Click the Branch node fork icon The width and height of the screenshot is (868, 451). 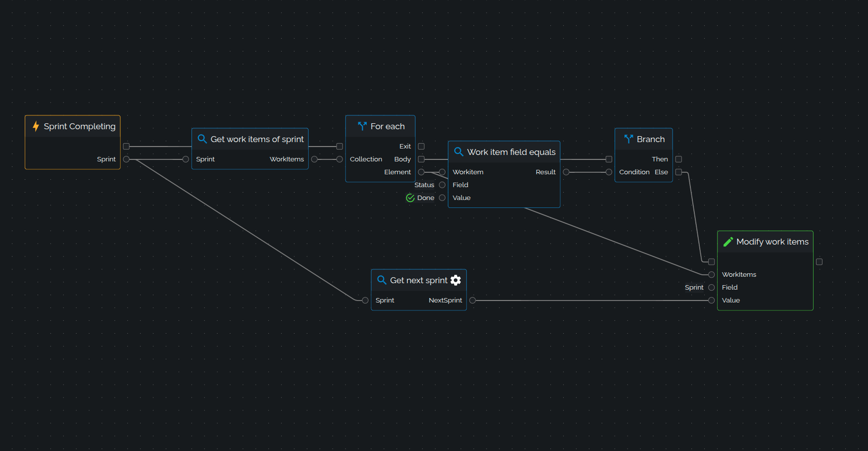coord(628,139)
